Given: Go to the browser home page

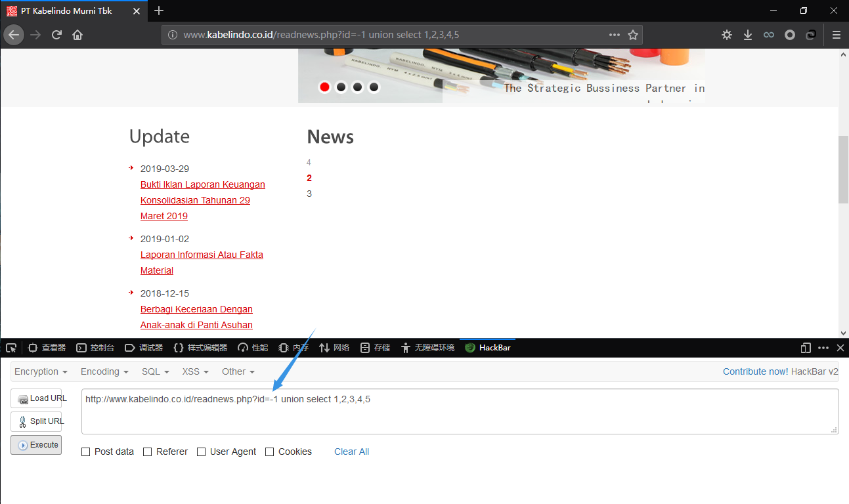Looking at the screenshot, I should pyautogui.click(x=77, y=35).
